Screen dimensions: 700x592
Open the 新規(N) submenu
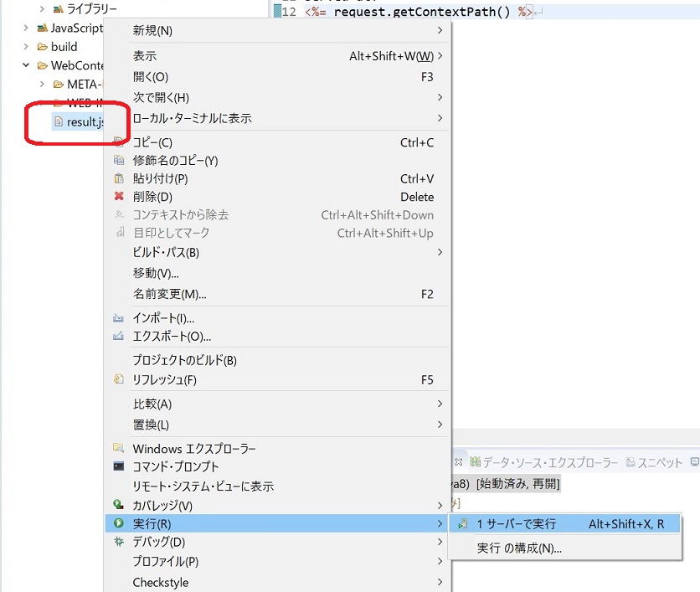[x=278, y=30]
